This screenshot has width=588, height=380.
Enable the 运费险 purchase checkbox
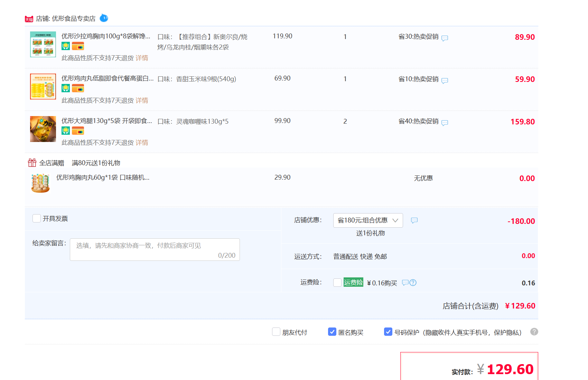337,283
